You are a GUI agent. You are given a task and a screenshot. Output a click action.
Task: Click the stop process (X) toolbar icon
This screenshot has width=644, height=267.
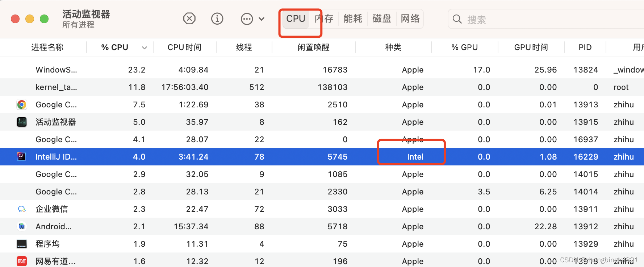189,19
